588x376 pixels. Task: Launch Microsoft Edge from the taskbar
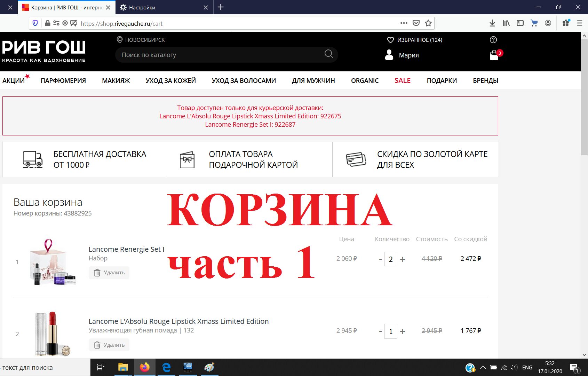pos(166,367)
